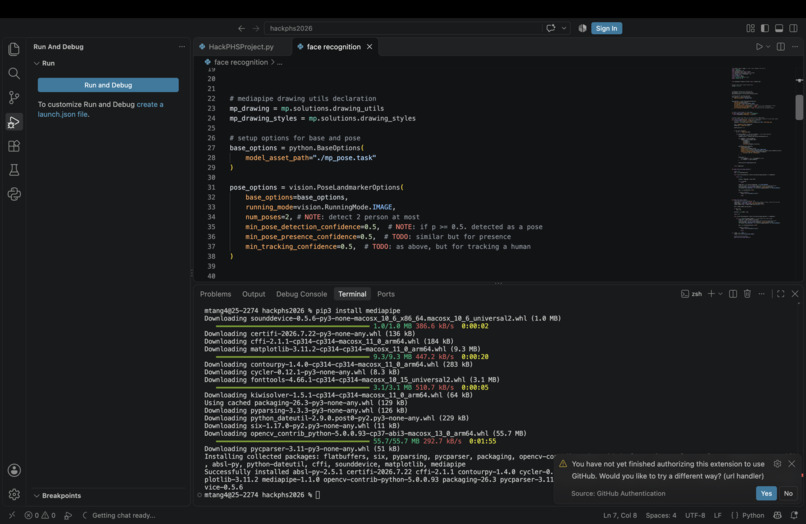
Task: Open the Manage gear icon
Action: point(14,494)
